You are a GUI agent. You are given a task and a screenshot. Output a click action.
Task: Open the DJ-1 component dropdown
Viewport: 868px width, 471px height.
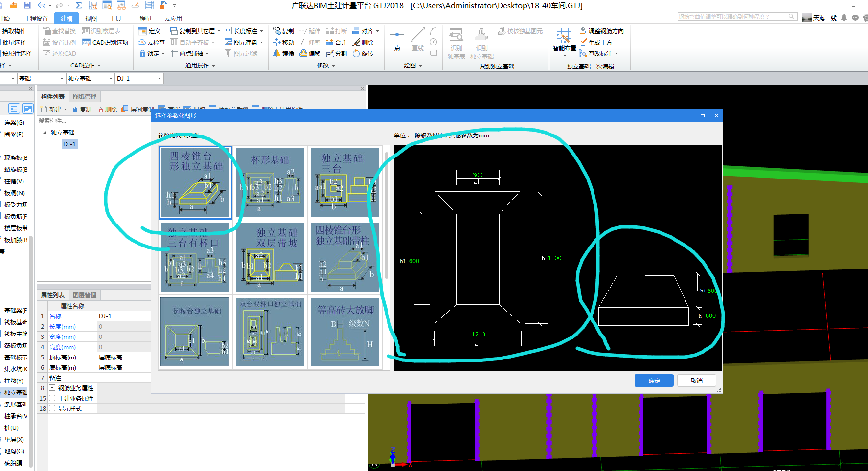tap(160, 78)
